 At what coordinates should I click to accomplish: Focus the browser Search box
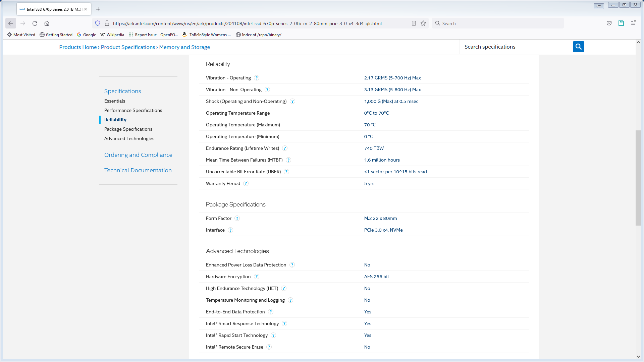[498, 23]
